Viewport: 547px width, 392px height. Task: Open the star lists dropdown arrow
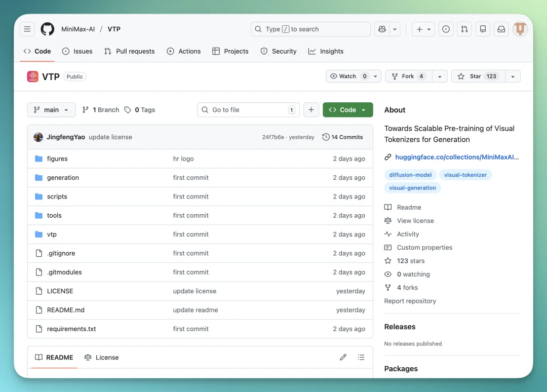click(x=513, y=76)
